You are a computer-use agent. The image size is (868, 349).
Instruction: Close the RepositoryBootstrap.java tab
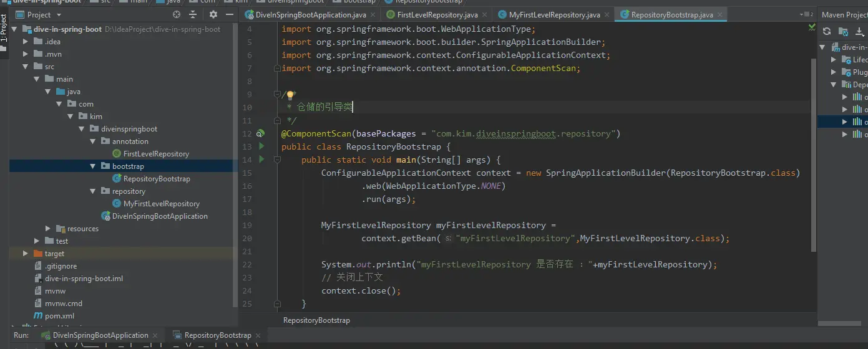[719, 15]
